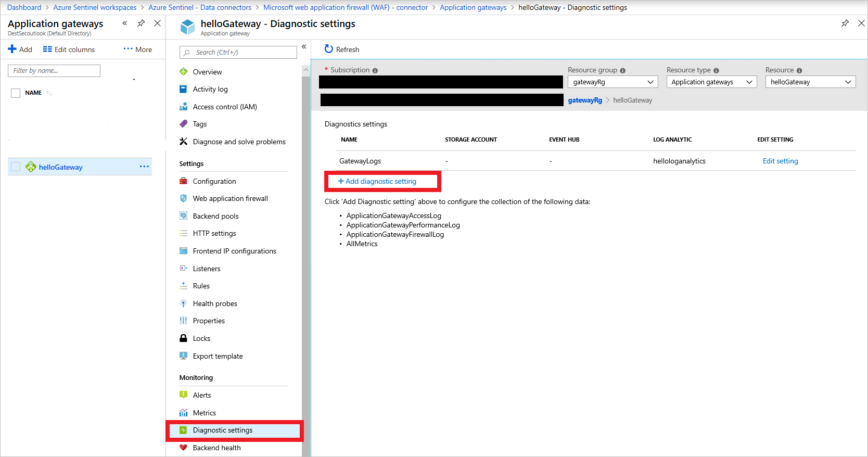The image size is (868, 457).
Task: Open the Locks padlock icon
Action: pos(183,338)
